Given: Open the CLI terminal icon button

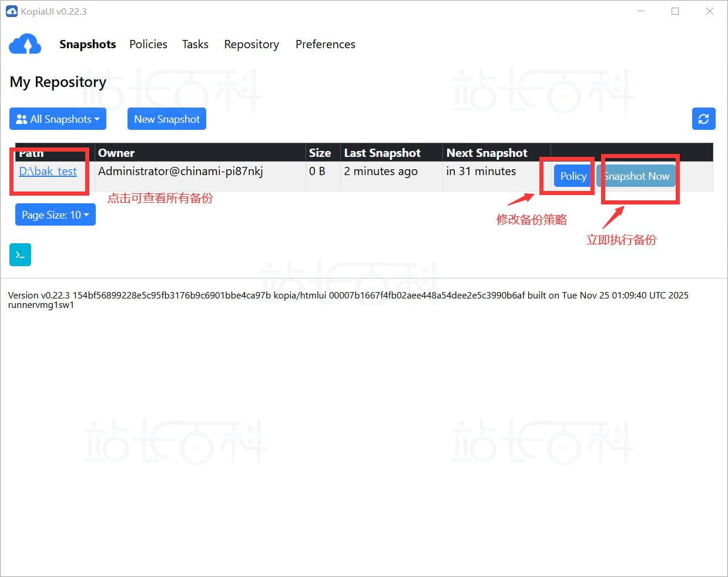Looking at the screenshot, I should [x=20, y=255].
